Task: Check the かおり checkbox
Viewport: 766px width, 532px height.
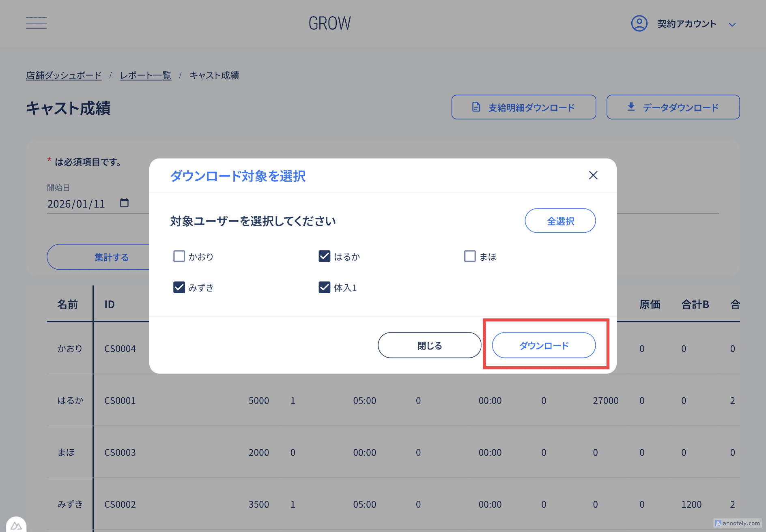Action: point(179,256)
